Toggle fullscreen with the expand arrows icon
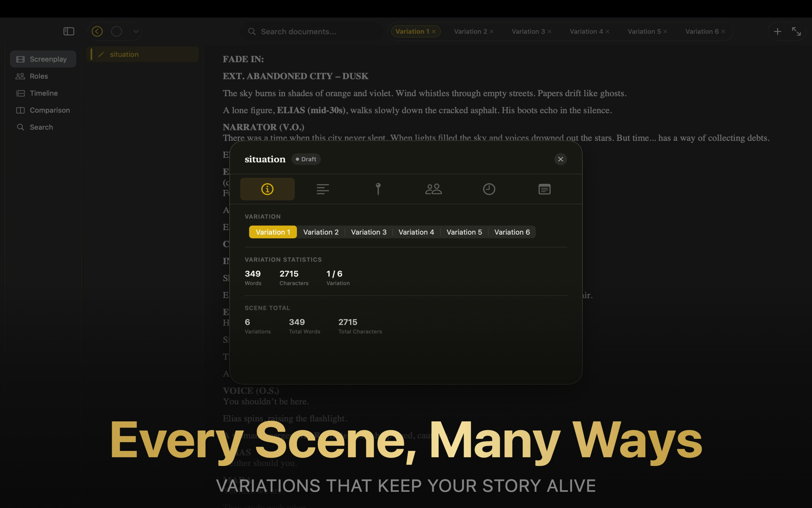The image size is (812, 508). [796, 32]
